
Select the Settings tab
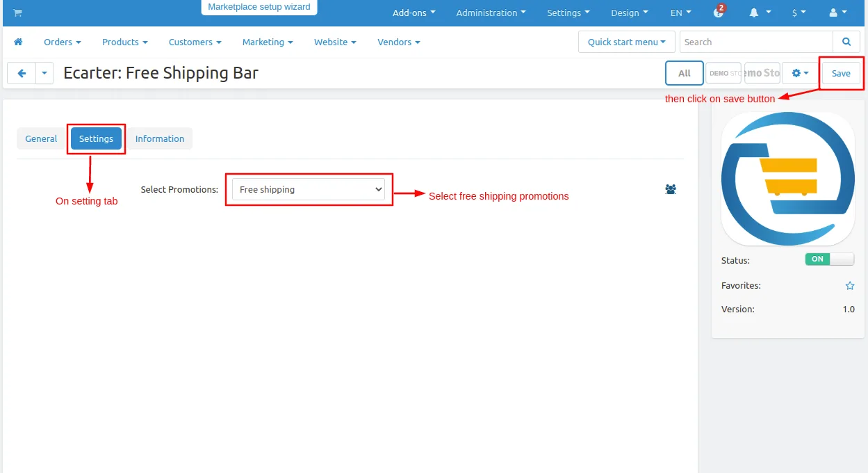[96, 138]
